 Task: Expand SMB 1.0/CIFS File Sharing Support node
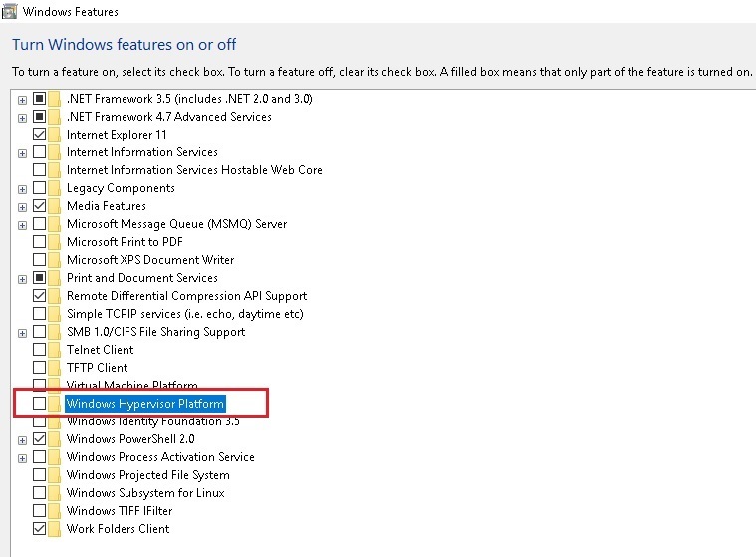22,333
